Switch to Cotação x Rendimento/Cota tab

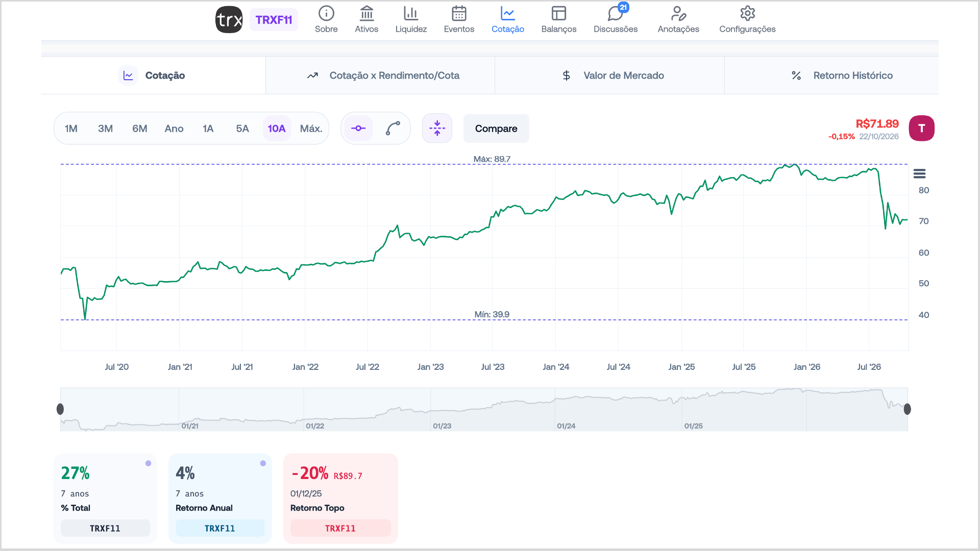click(x=380, y=76)
